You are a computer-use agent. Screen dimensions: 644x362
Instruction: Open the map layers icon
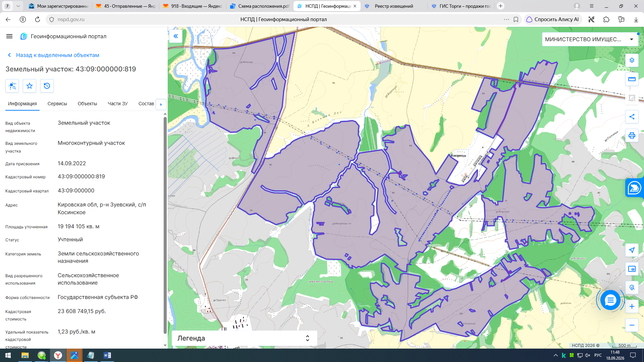click(x=632, y=60)
